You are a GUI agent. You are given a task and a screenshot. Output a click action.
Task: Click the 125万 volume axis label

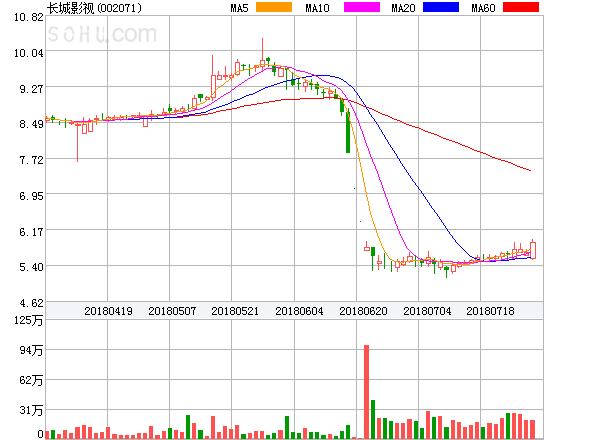[29, 320]
